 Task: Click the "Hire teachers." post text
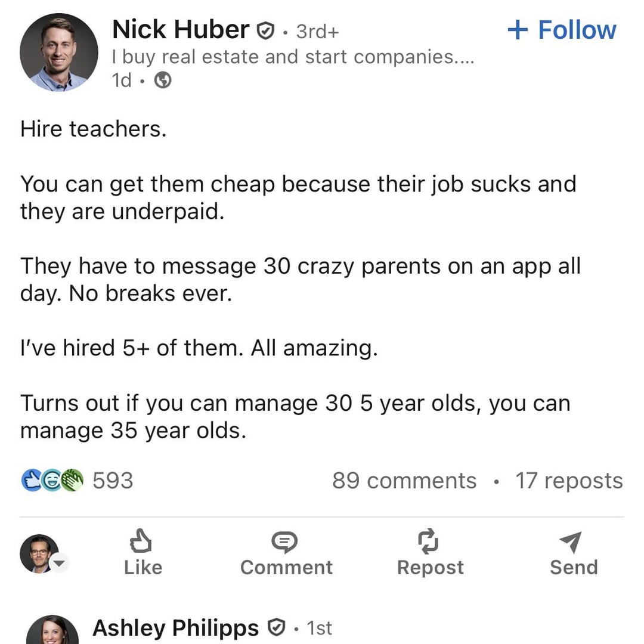(94, 129)
